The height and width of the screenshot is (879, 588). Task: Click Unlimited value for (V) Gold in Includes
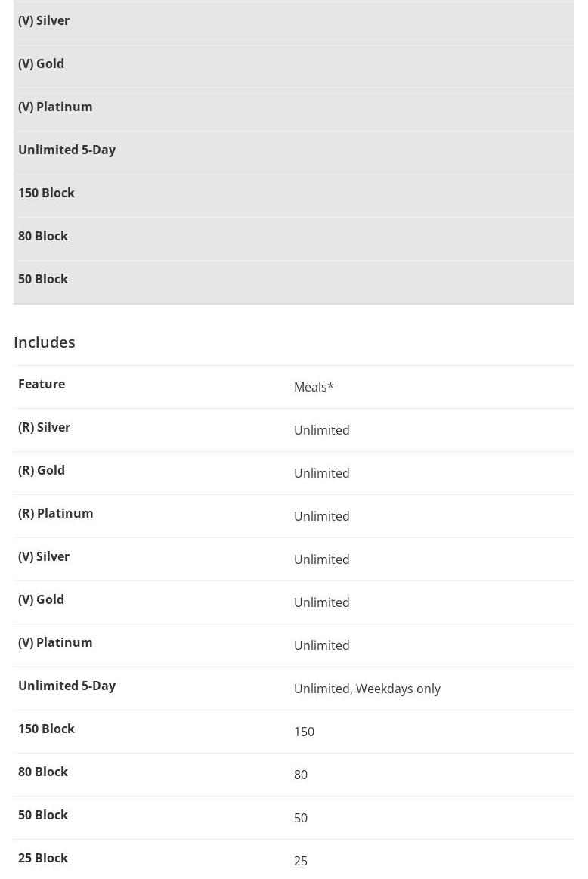point(322,602)
